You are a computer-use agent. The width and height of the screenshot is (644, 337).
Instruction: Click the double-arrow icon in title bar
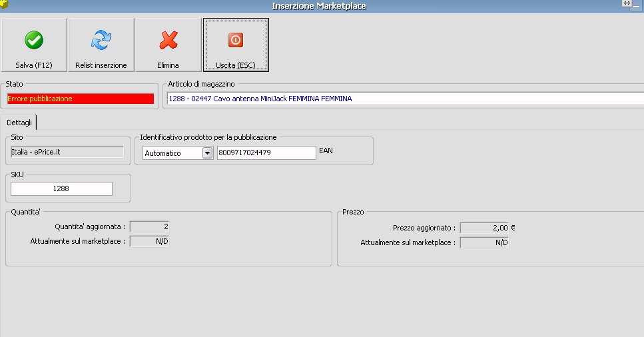click(627, 3)
